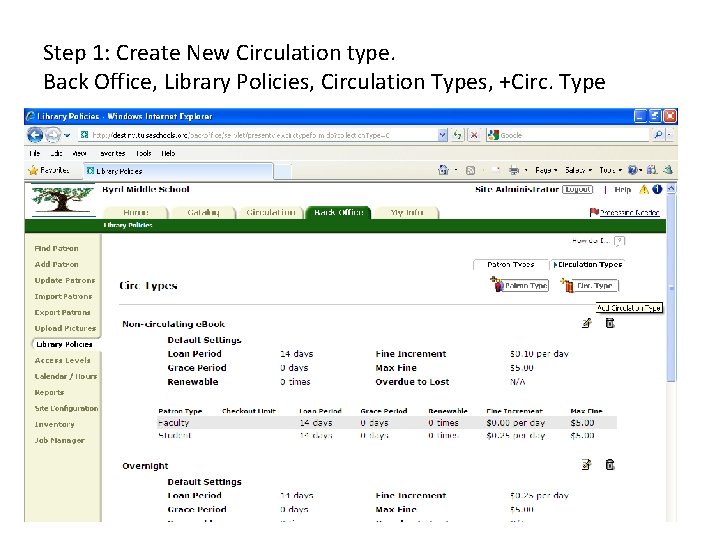720x540 pixels.
Task: Click the add Patron Type button
Action: point(519,285)
